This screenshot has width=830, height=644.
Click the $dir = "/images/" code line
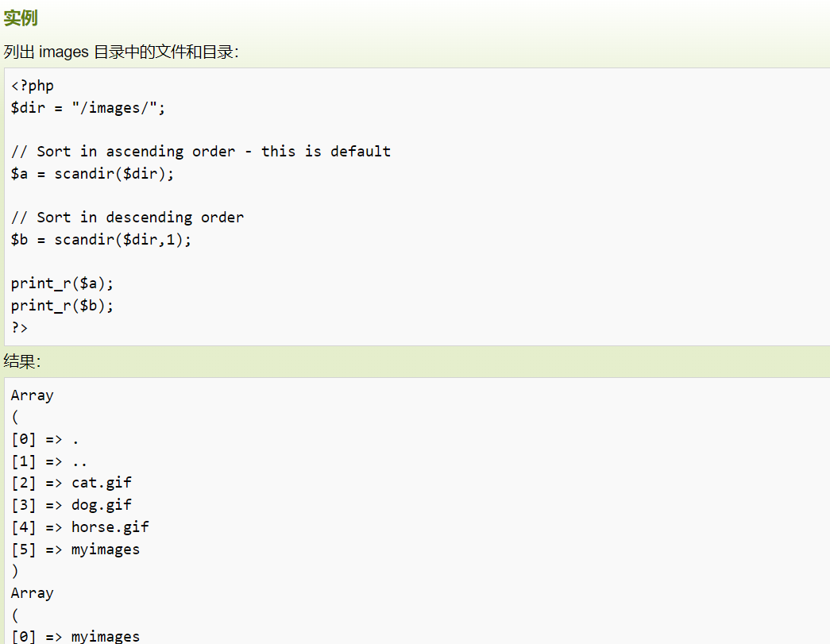(88, 108)
